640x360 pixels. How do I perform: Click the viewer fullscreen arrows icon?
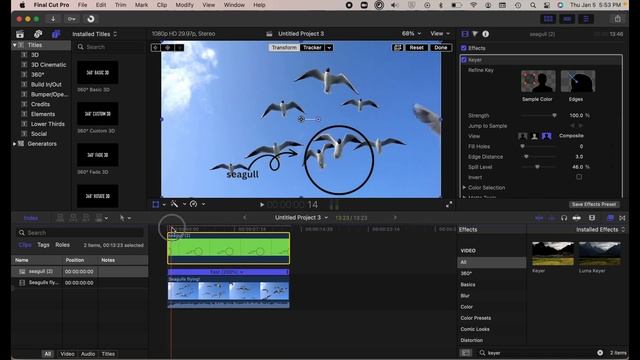click(x=449, y=204)
